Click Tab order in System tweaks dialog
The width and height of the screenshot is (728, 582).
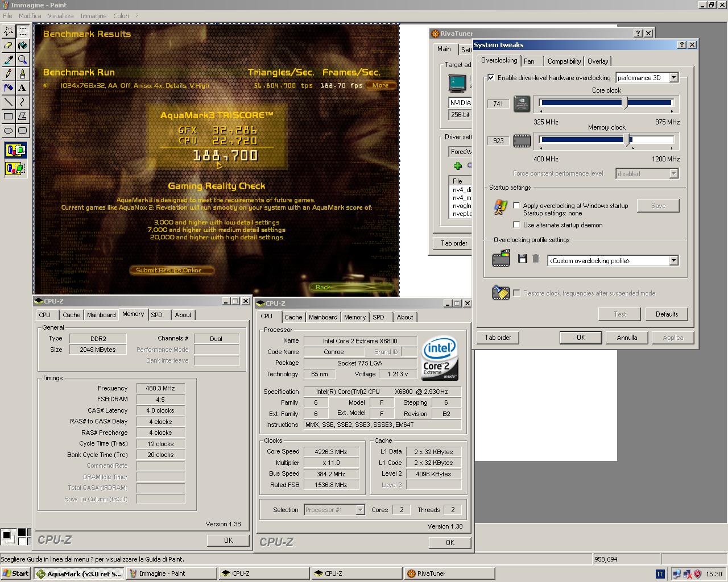[x=498, y=338]
